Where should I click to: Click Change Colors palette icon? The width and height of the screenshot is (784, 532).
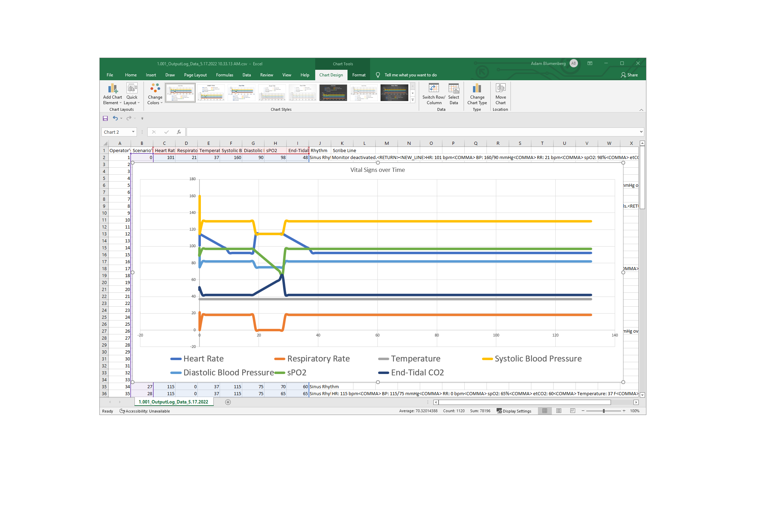pos(155,88)
